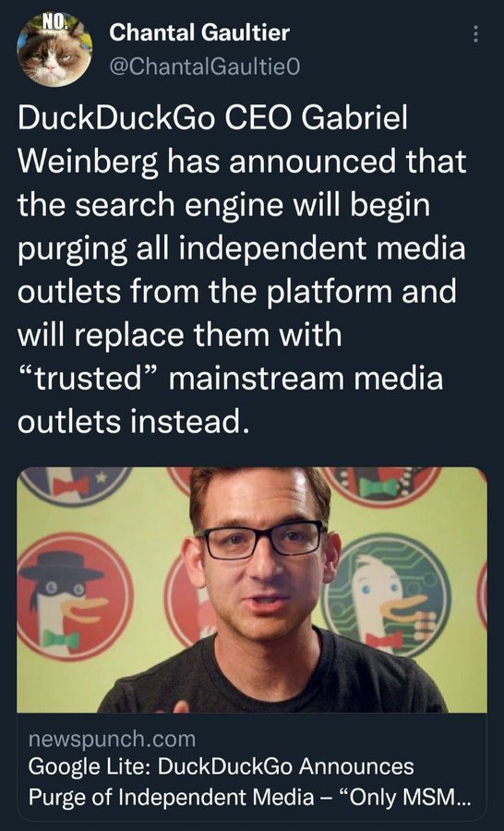Image resolution: width=504 pixels, height=831 pixels.
Task: Open the @ChantalGaultie0 handle profile
Action: [x=205, y=66]
